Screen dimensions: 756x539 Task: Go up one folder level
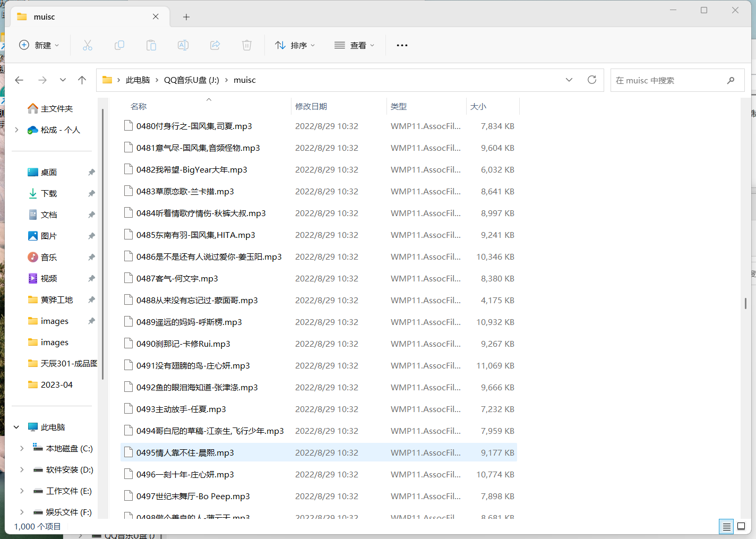pyautogui.click(x=82, y=80)
